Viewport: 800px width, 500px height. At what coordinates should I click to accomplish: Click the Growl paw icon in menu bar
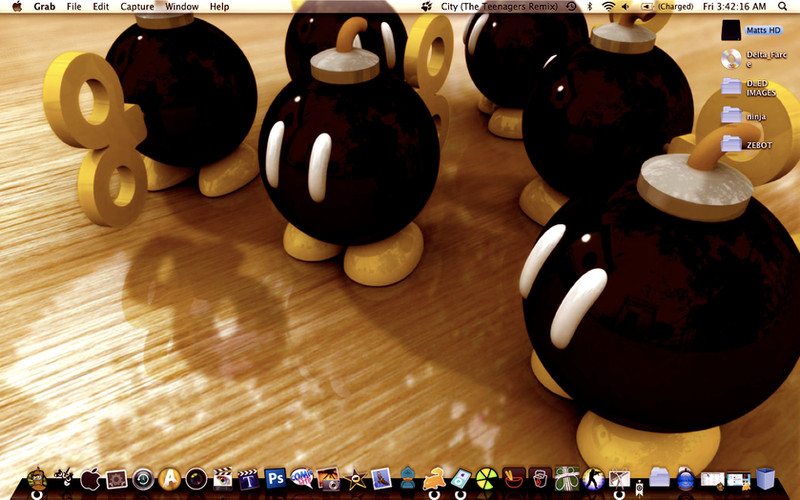pyautogui.click(x=427, y=7)
